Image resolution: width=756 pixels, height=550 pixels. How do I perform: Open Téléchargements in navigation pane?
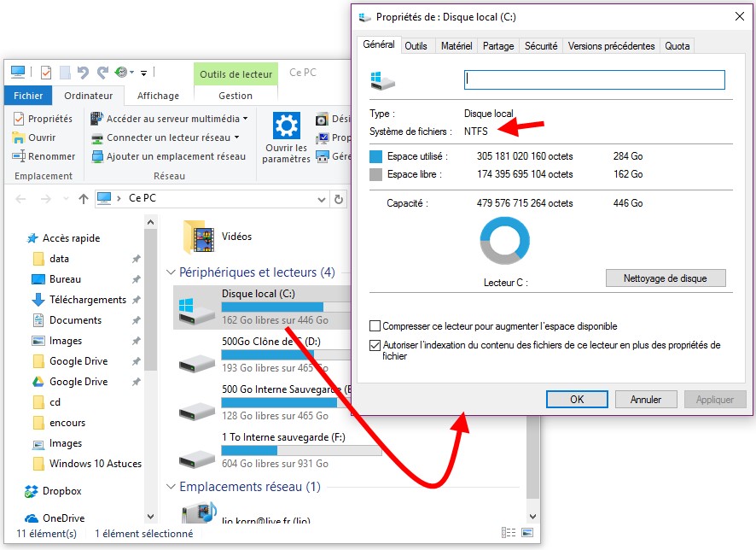point(88,300)
